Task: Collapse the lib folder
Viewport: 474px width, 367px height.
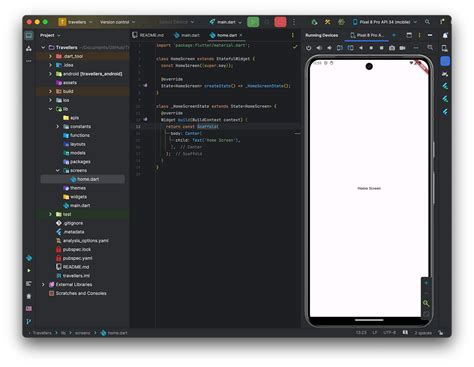Action: point(50,109)
